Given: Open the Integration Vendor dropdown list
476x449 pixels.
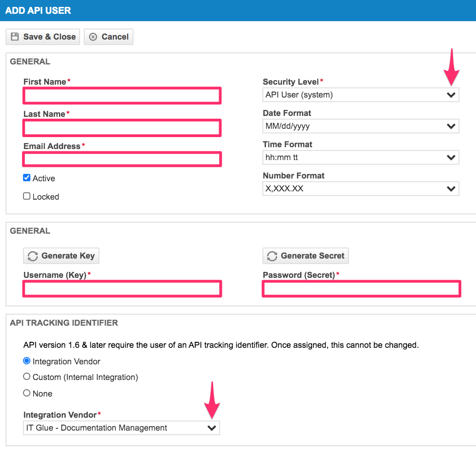Looking at the screenshot, I should [121, 428].
